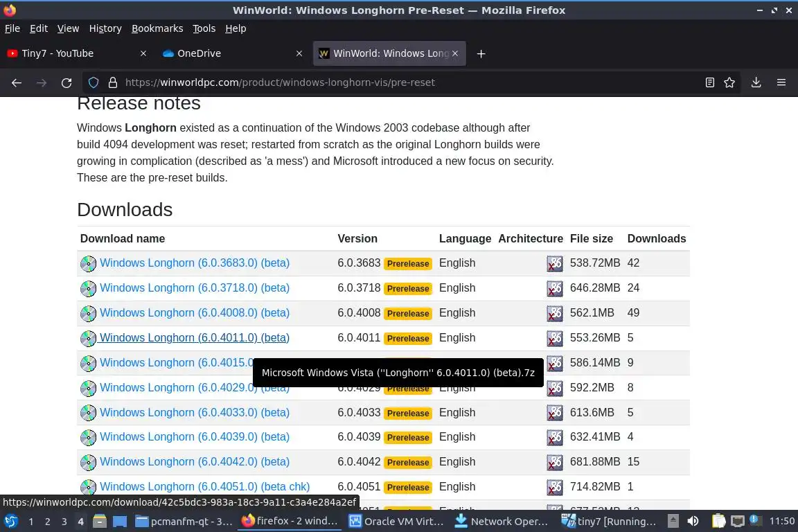798x532 pixels.
Task: Click the Downloads column header
Action: (x=657, y=239)
